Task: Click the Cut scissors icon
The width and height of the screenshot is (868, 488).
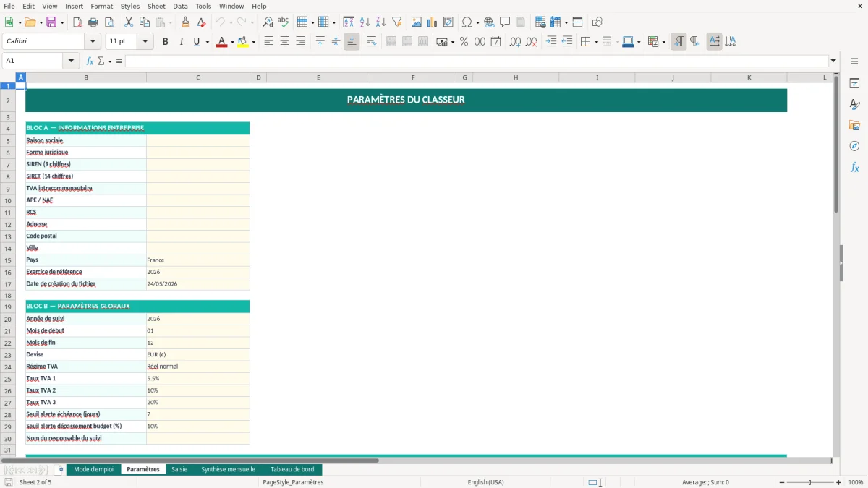Action: coord(129,22)
